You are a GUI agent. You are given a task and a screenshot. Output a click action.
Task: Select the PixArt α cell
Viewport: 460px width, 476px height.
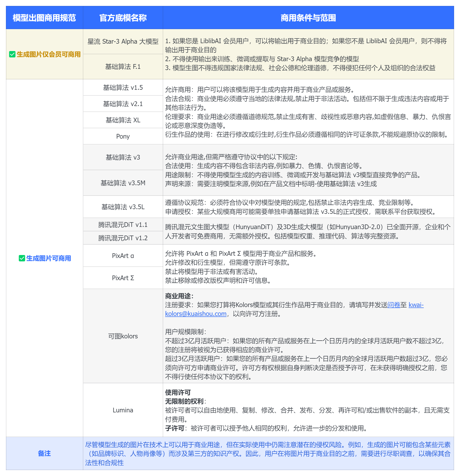tap(123, 256)
